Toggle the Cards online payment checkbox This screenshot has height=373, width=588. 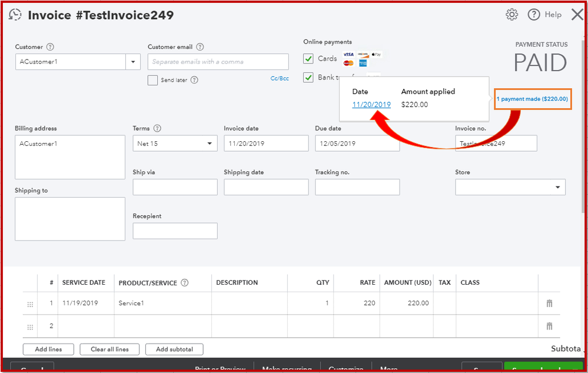pyautogui.click(x=308, y=58)
